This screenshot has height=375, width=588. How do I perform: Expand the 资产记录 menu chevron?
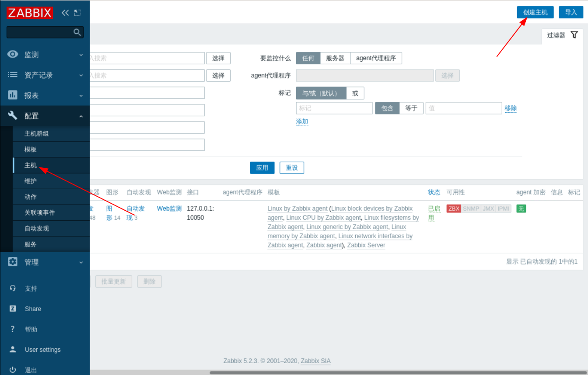[x=81, y=75]
